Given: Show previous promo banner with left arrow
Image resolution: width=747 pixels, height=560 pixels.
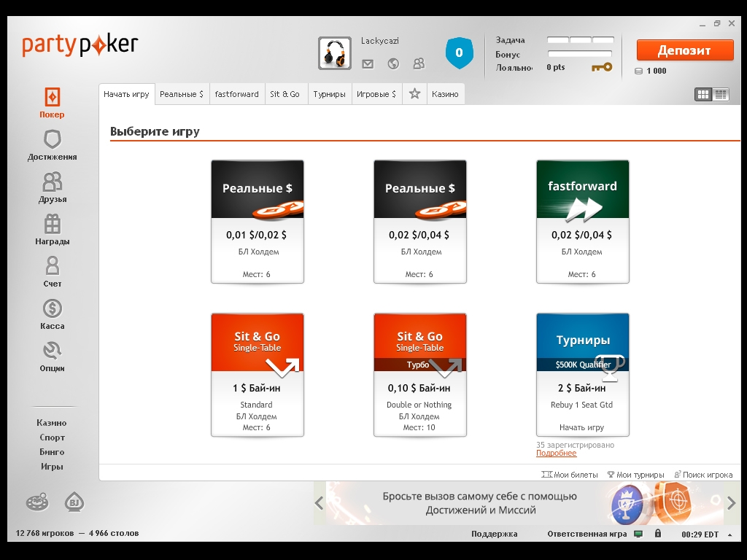Looking at the screenshot, I should pyautogui.click(x=319, y=502).
